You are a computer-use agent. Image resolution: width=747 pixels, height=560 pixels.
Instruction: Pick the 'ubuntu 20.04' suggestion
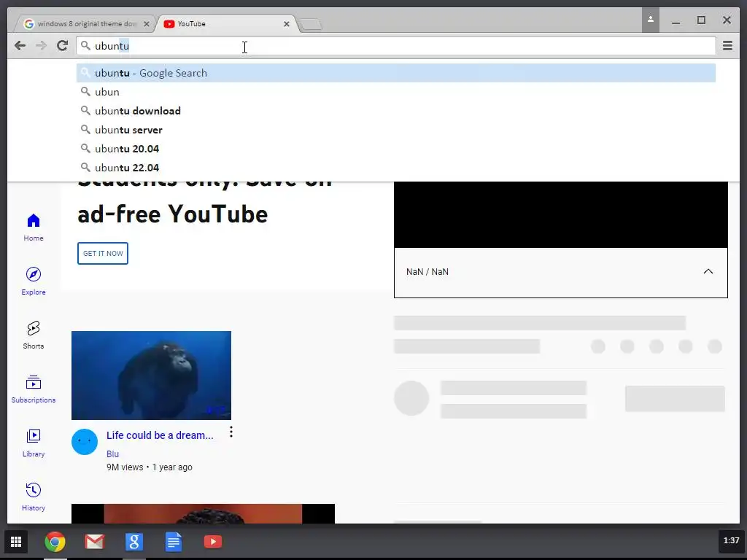pos(396,149)
